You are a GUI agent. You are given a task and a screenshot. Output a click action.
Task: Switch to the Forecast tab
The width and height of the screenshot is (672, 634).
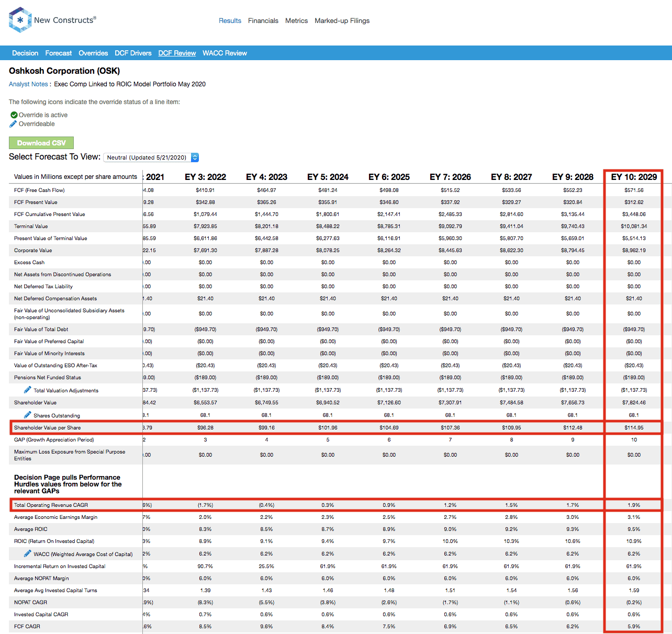59,53
